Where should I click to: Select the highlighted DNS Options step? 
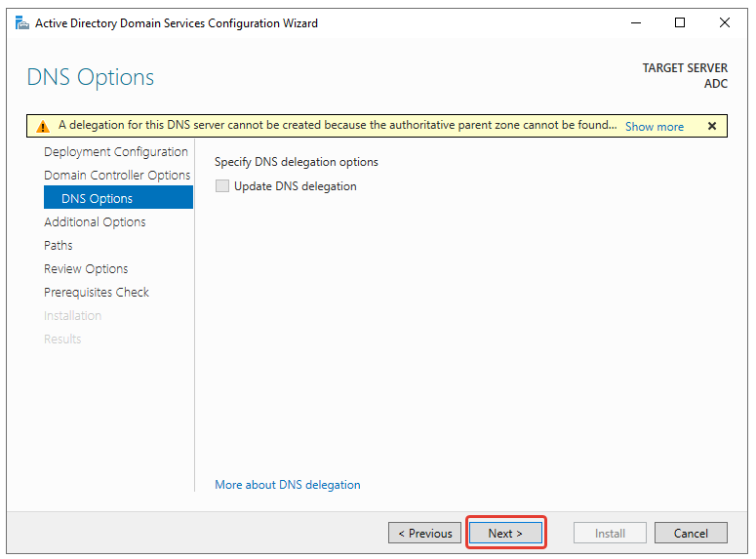click(x=97, y=199)
